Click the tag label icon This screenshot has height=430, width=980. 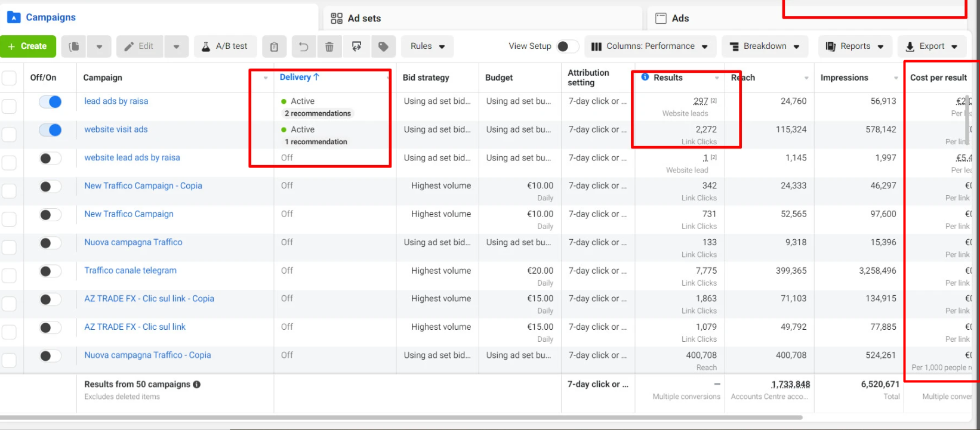[x=383, y=47]
